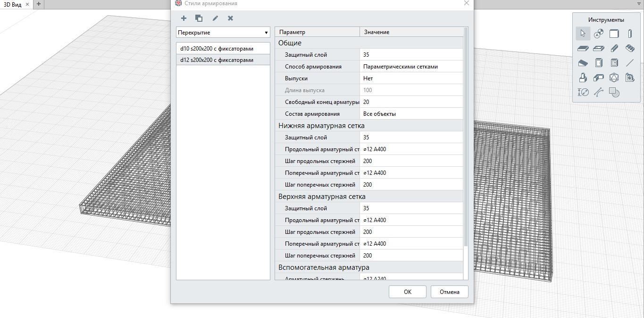Rename the style with the pencil icon
644x318 pixels.
tap(215, 18)
